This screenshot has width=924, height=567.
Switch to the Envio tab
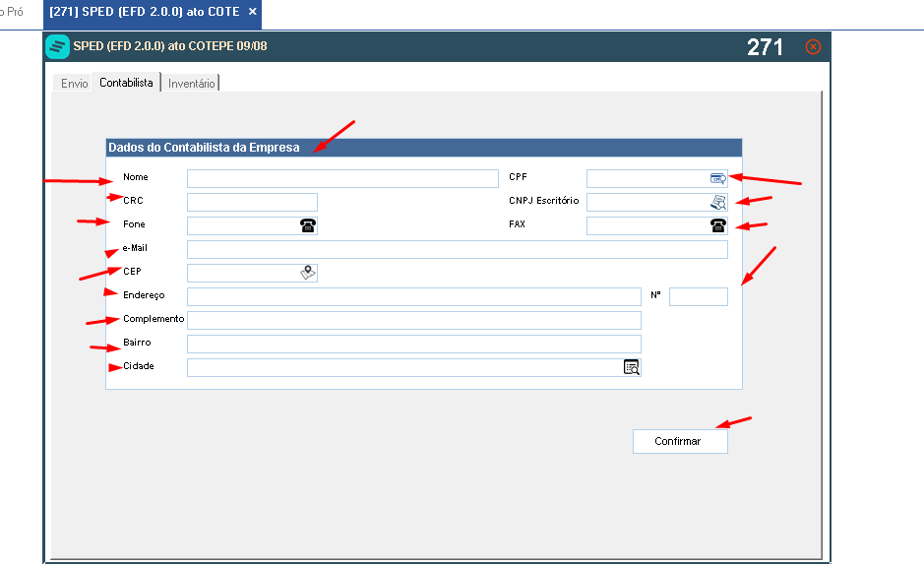(x=74, y=83)
